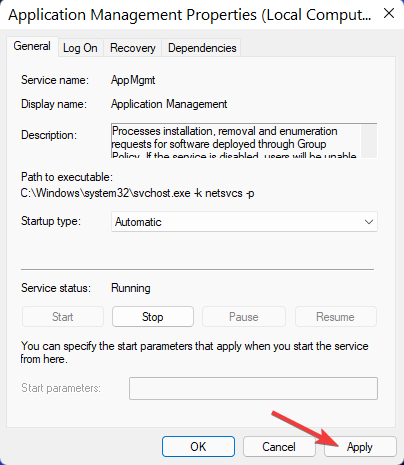
Task: Open the Startup type combo box showing Automatic
Action: [x=244, y=222]
